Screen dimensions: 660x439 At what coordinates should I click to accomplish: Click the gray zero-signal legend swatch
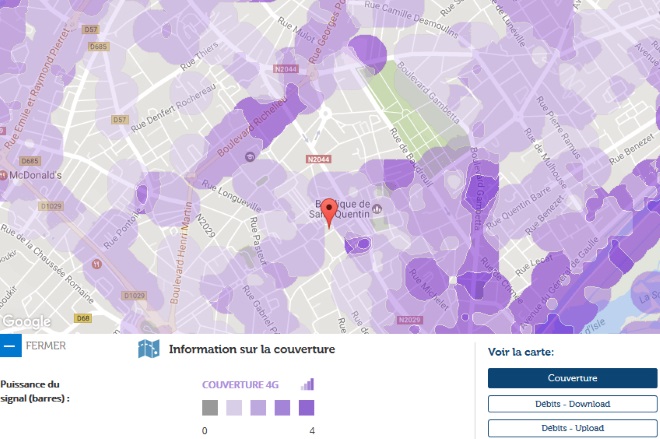click(x=210, y=408)
